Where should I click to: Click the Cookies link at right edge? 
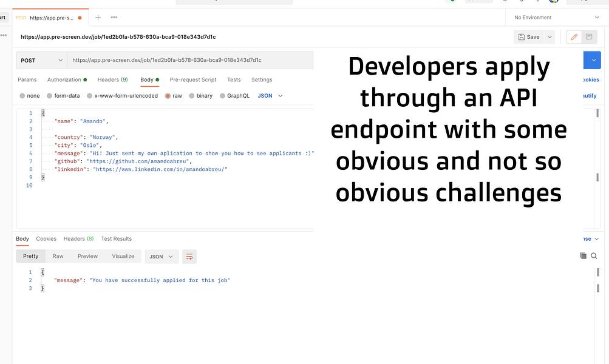coord(591,79)
